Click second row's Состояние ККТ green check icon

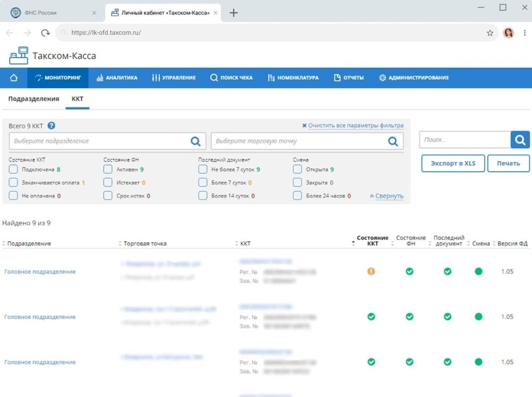coord(371,317)
